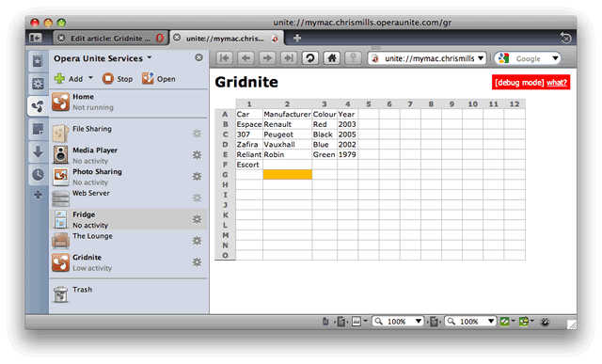This screenshot has height=364, width=602.
Task: Click the Google search field
Action: pos(529,58)
